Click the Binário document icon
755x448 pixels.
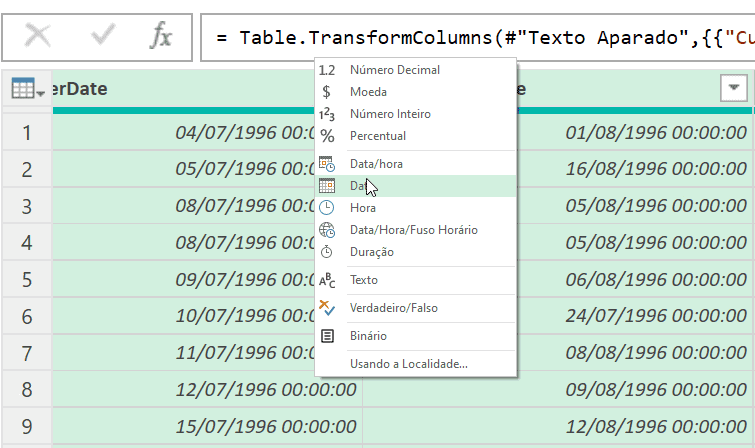click(x=327, y=336)
